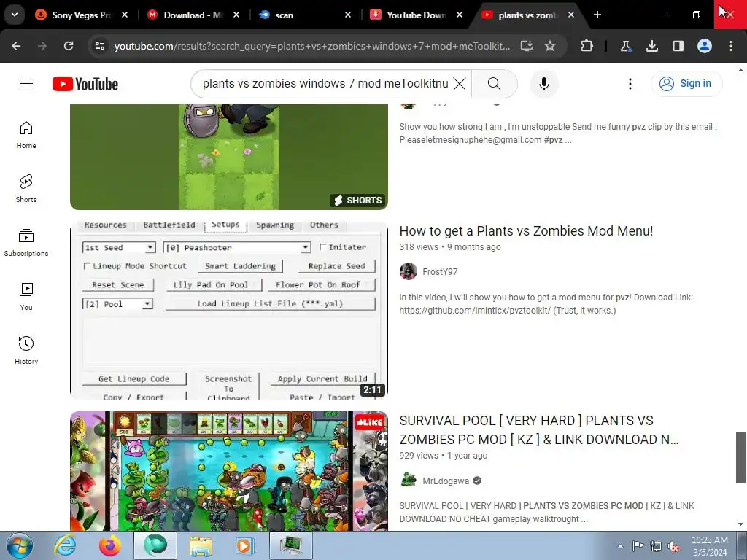Open Home in the sidebar
Viewport: 747px width, 560px height.
point(26,135)
